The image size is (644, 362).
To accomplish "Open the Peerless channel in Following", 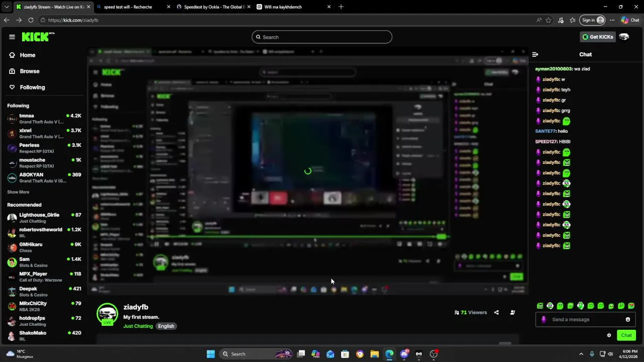I will click(44, 148).
